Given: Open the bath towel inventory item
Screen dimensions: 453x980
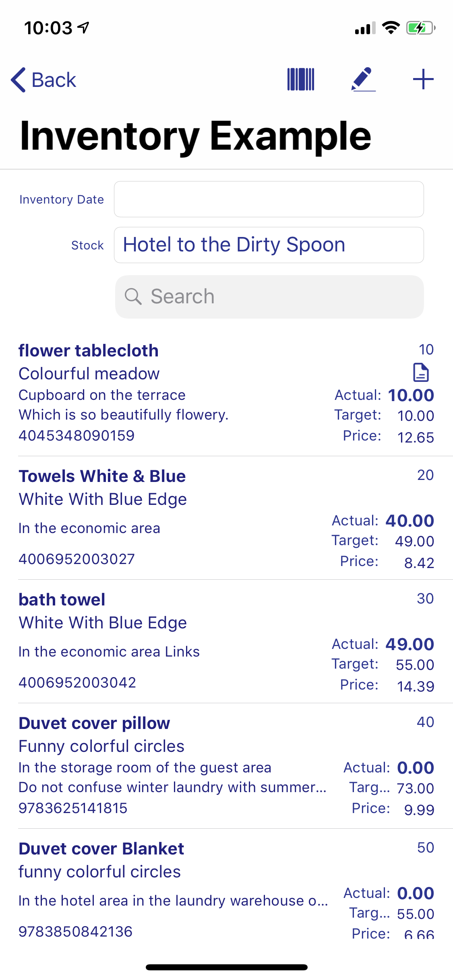Looking at the screenshot, I should coord(226,641).
